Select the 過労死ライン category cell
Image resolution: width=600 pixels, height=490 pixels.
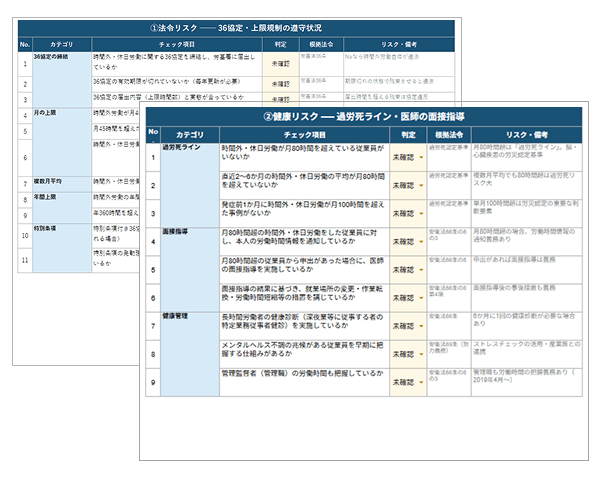pyautogui.click(x=190, y=186)
